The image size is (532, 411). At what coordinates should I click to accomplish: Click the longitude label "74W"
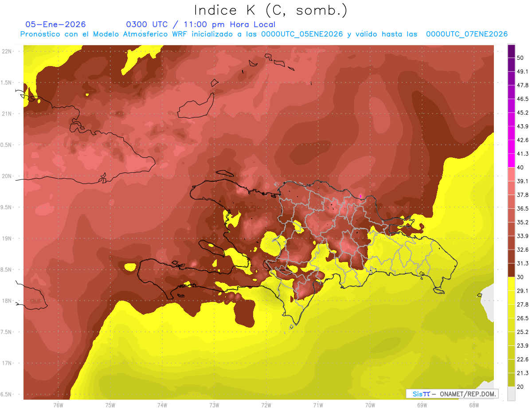click(162, 405)
